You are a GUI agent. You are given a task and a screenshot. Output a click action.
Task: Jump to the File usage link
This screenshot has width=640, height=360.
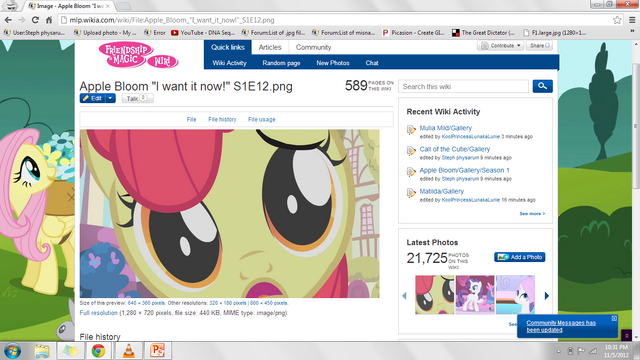click(x=262, y=120)
